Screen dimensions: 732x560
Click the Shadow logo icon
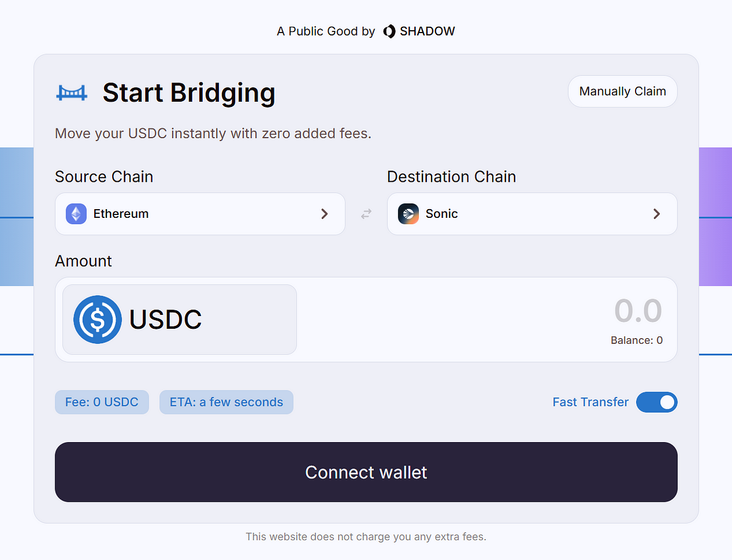[389, 31]
